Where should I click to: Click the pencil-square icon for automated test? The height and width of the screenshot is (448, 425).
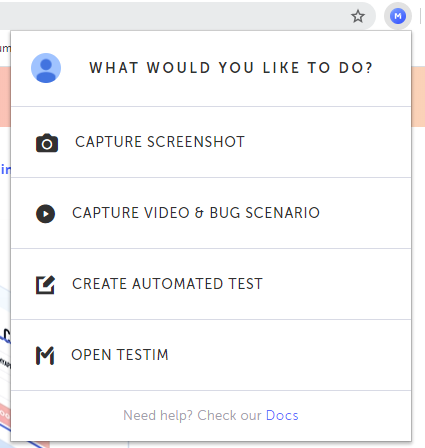click(45, 285)
